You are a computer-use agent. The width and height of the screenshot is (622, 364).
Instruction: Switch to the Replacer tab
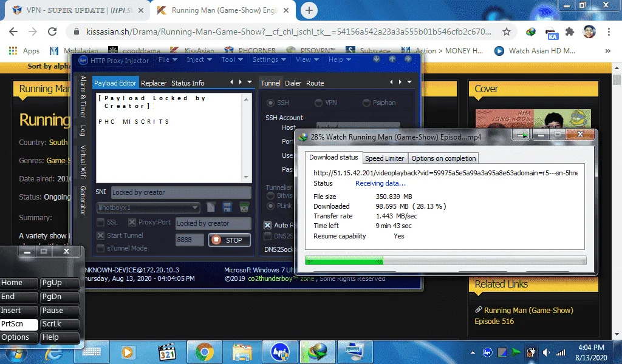pos(154,83)
